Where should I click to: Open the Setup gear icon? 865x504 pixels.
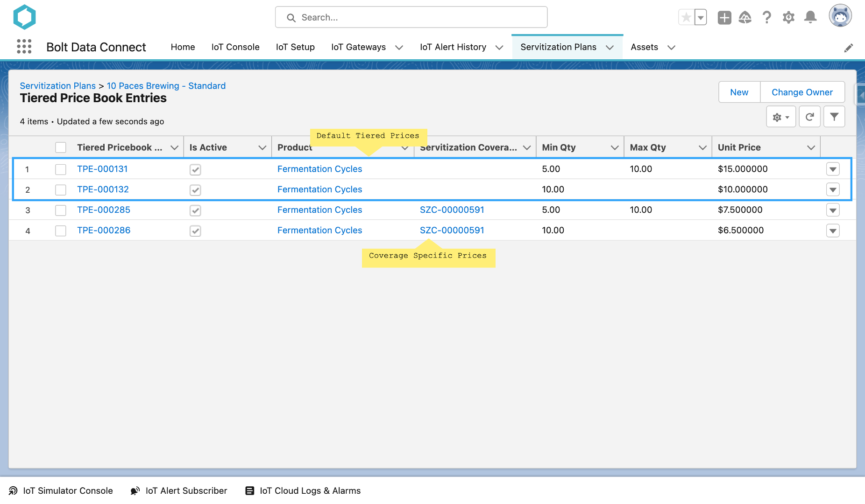788,18
